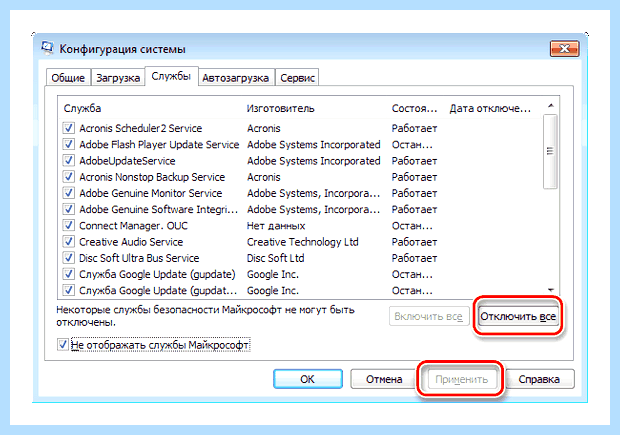The height and width of the screenshot is (435, 620).
Task: Select 'Disc Soft Ltd' manufacturer cell
Action: click(x=276, y=258)
